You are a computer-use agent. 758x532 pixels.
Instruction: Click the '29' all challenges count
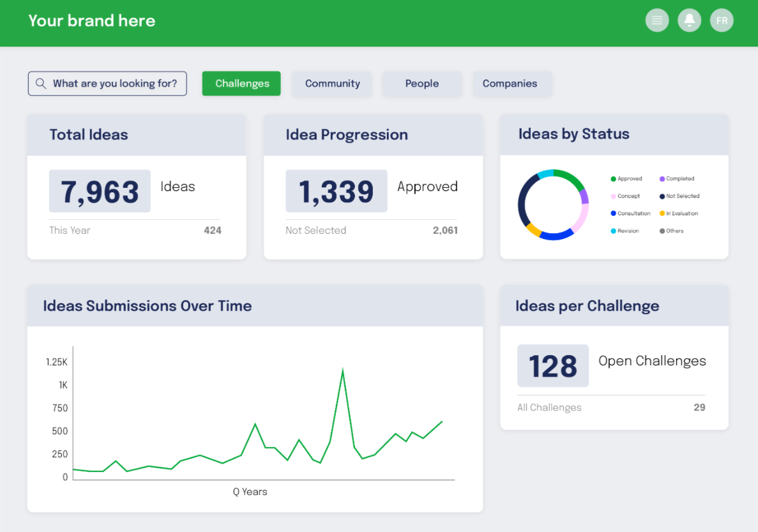(699, 407)
